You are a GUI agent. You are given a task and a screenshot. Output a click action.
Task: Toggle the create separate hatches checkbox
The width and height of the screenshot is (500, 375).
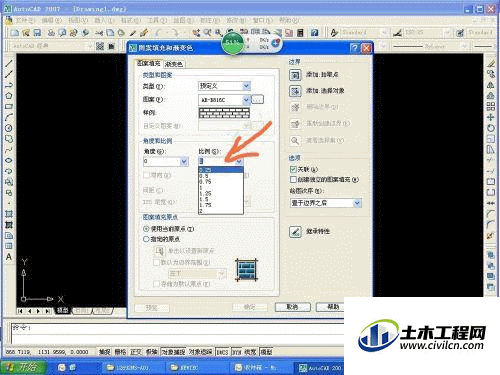tap(293, 180)
